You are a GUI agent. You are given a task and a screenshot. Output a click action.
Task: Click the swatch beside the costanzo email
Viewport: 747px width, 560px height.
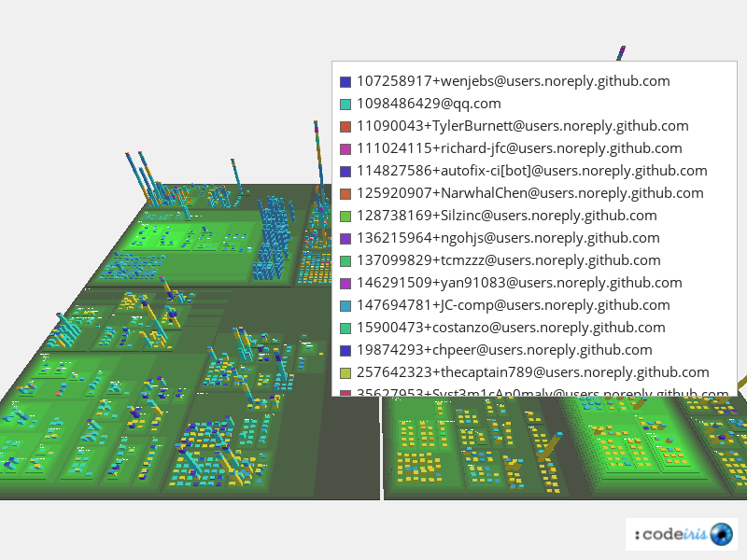coord(345,329)
